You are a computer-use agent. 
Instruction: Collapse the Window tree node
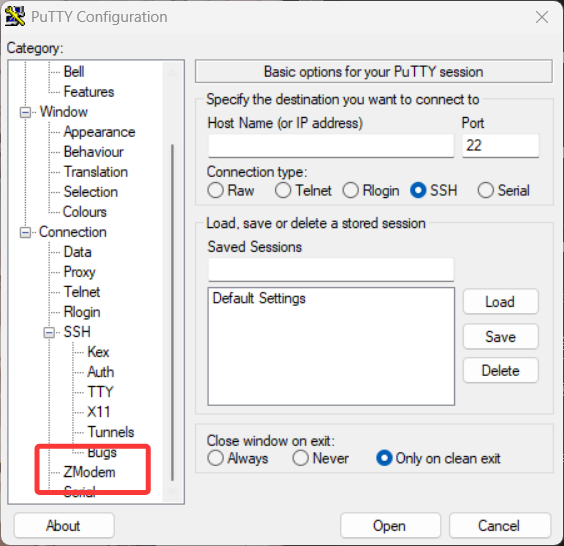pyautogui.click(x=25, y=113)
